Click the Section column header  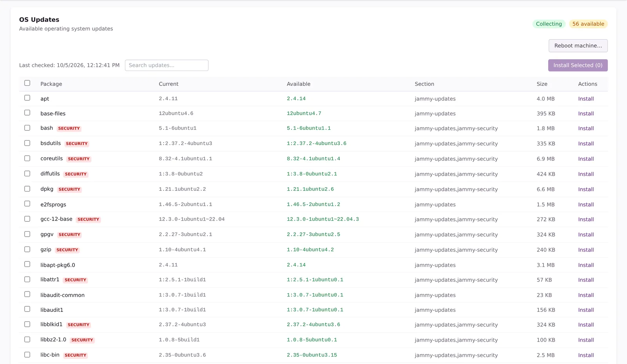click(424, 84)
